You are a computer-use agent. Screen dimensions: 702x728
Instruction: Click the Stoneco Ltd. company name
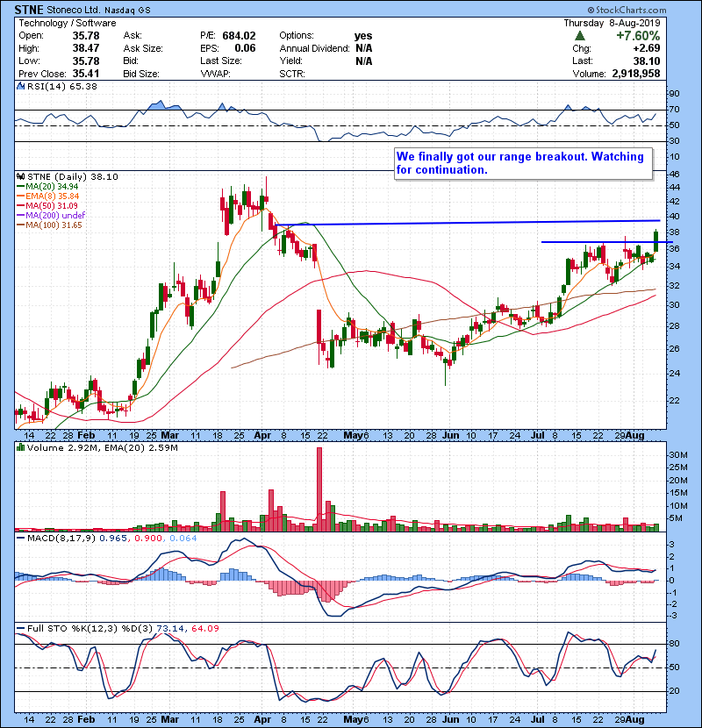[x=74, y=10]
